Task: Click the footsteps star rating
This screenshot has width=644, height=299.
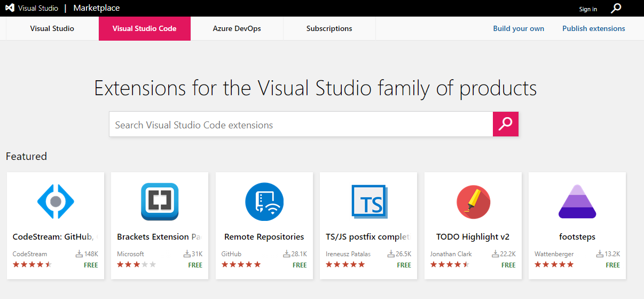Action: (x=554, y=264)
